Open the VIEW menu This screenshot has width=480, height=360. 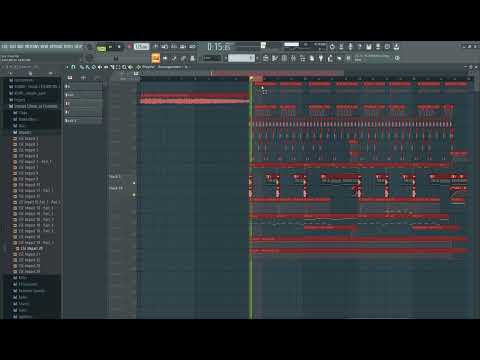tap(44, 46)
